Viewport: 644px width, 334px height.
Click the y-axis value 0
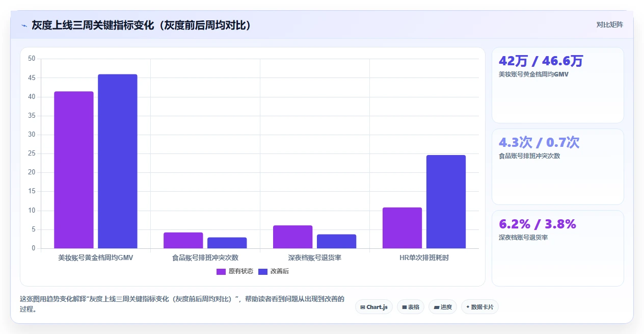pyautogui.click(x=34, y=248)
